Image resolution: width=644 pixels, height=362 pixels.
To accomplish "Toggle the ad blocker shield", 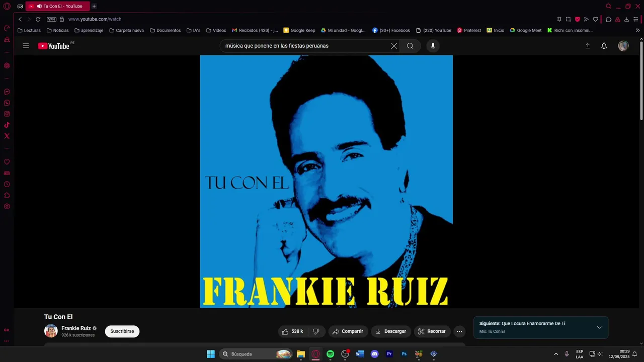I will click(x=577, y=19).
